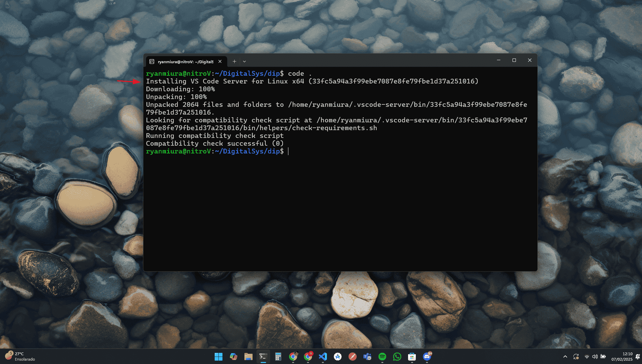Open Discord from the taskbar

[427, 357]
